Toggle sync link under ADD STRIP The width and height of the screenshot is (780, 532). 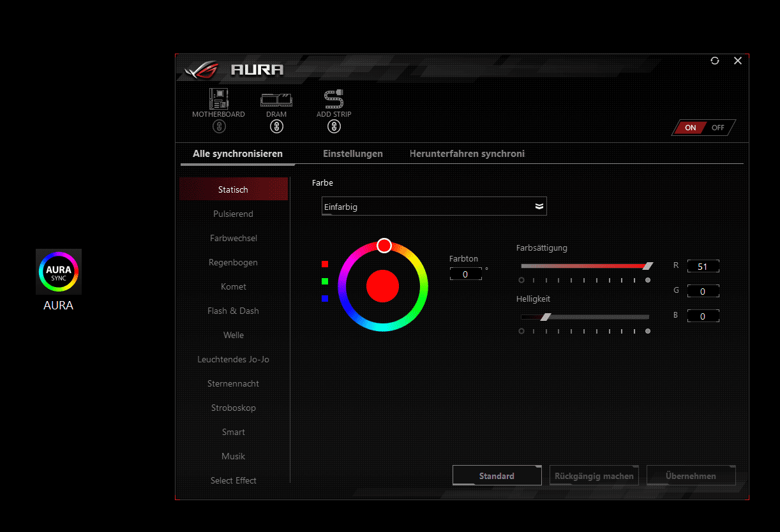pos(334,126)
